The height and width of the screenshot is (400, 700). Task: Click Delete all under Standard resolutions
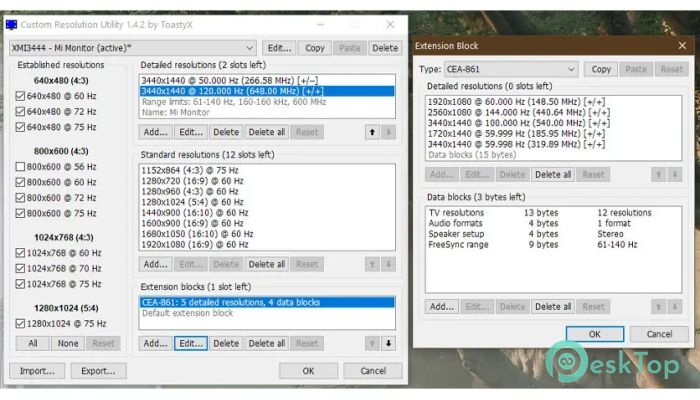point(267,264)
